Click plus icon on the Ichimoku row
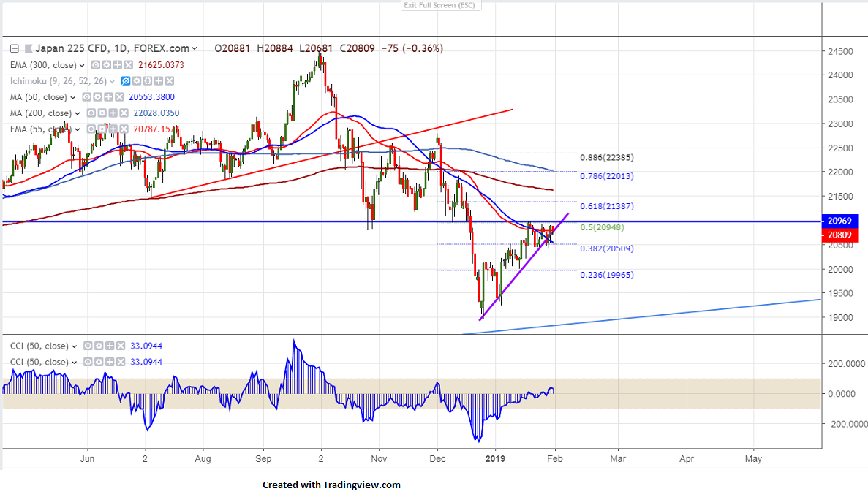 click(x=159, y=81)
